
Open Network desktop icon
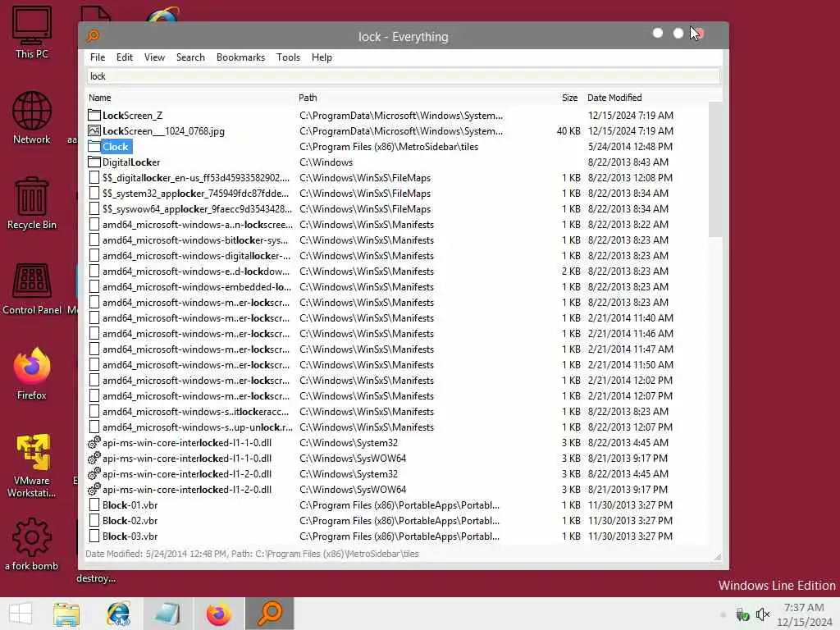[32, 118]
